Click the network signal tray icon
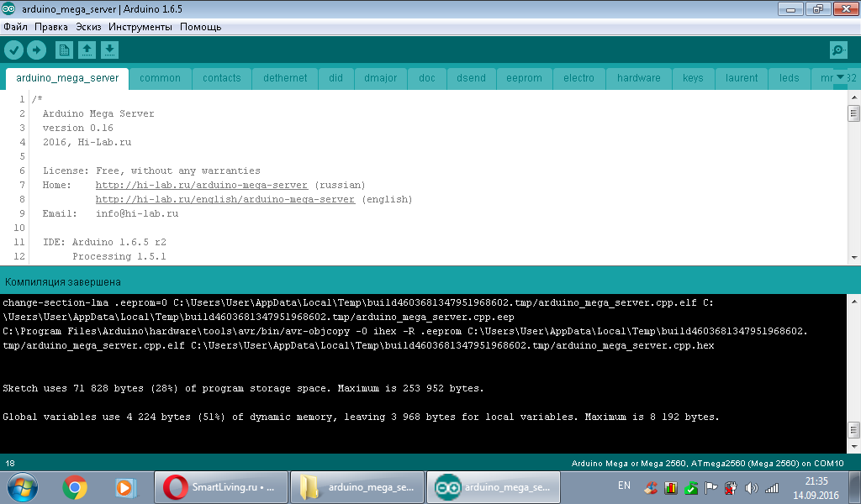Viewport: 861px width, 504px height. pos(772,487)
